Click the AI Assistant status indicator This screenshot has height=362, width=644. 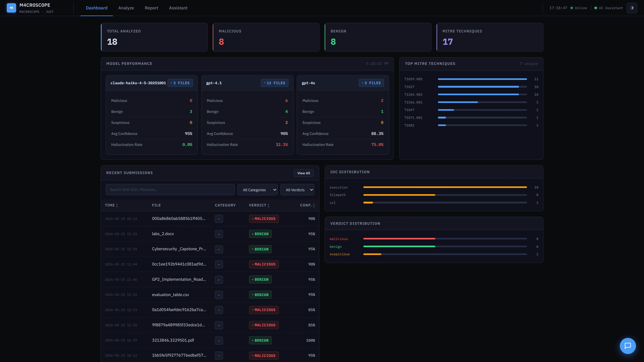pos(609,8)
